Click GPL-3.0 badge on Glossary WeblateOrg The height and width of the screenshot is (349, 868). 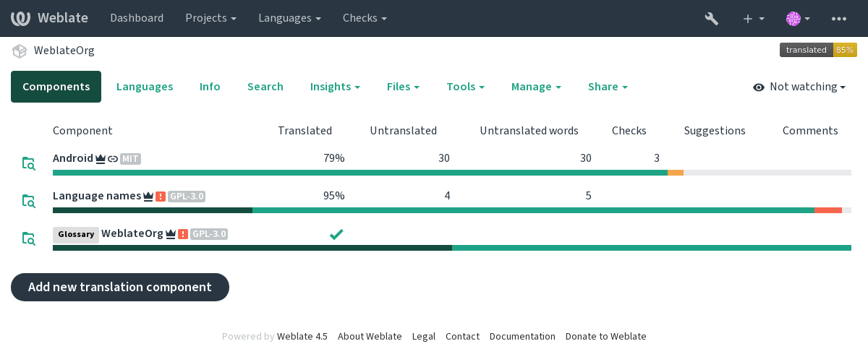210,234
